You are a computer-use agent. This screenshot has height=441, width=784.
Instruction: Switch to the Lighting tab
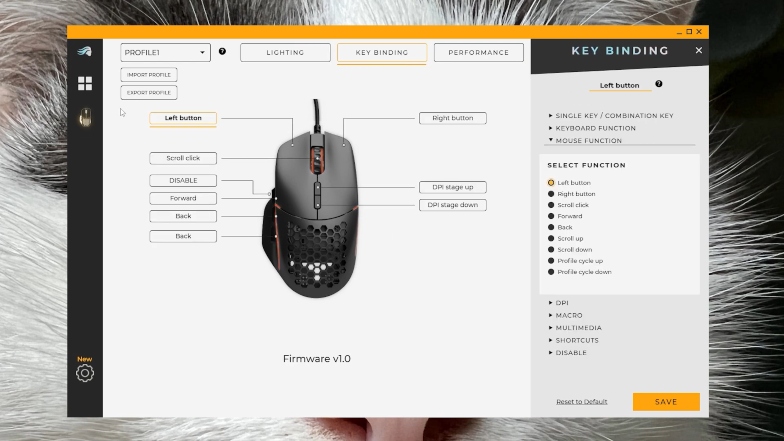(285, 52)
